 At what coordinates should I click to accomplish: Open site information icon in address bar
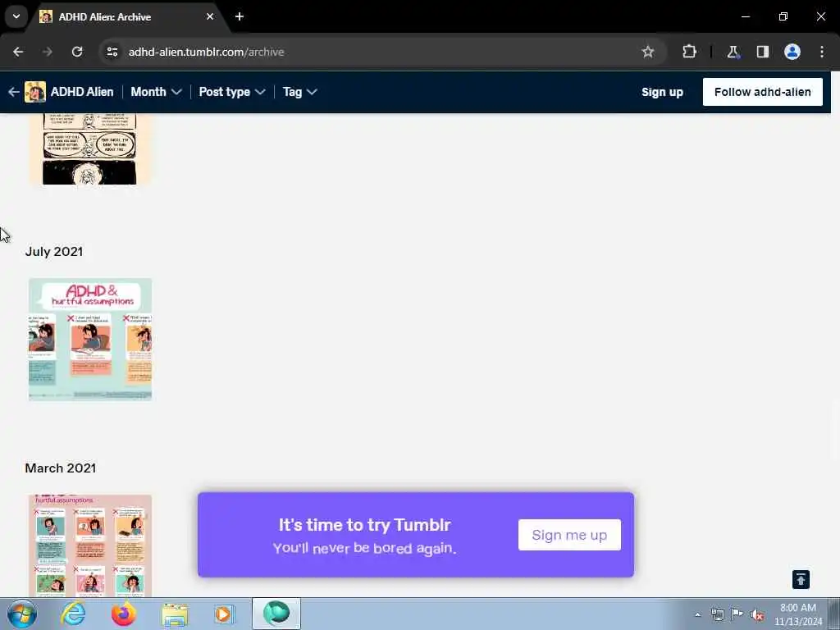[112, 52]
